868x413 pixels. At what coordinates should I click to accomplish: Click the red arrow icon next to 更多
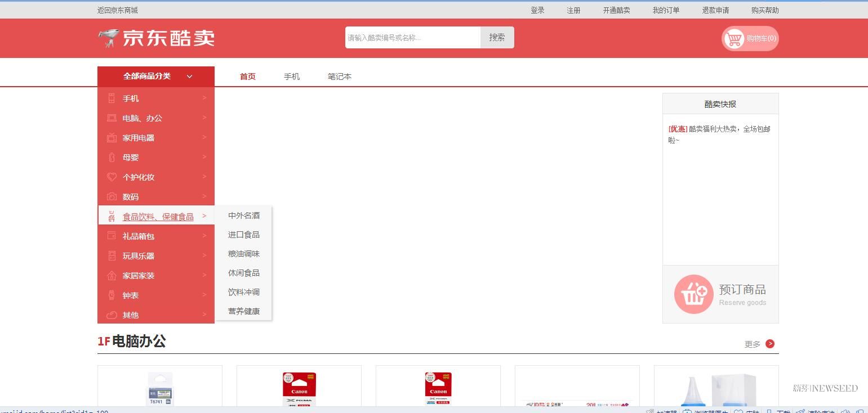coord(770,344)
